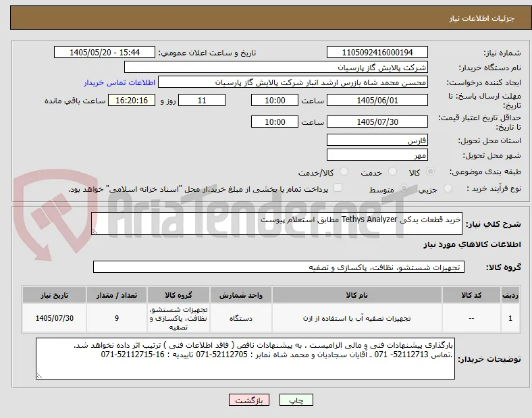Click the ردیف column header
Screen dimensions: 532x418
coord(510,295)
